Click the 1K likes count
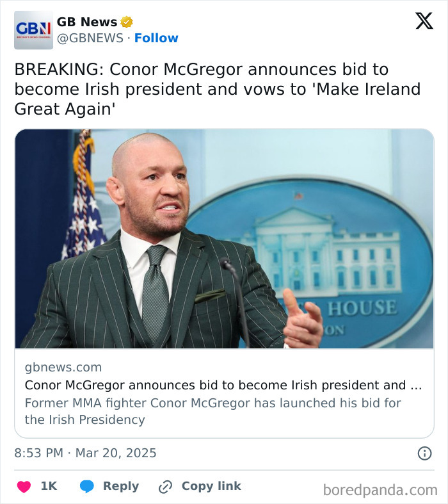Image resolution: width=448 pixels, height=504 pixels. [49, 486]
